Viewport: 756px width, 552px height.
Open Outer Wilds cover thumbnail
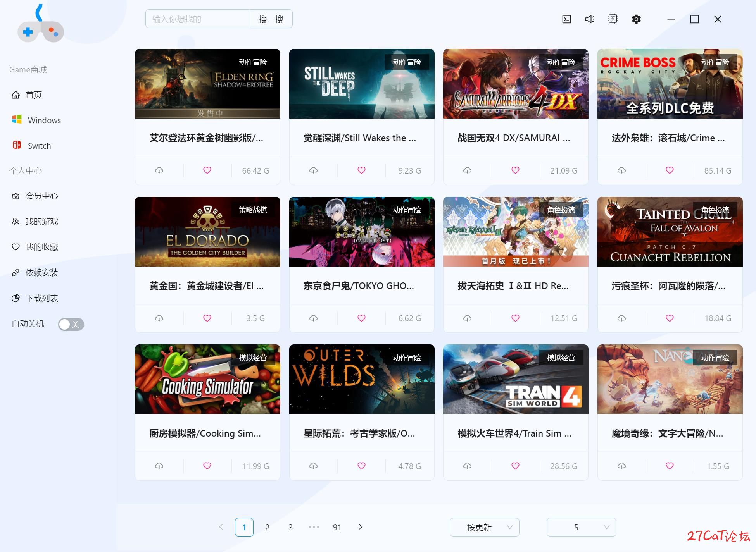(x=362, y=379)
